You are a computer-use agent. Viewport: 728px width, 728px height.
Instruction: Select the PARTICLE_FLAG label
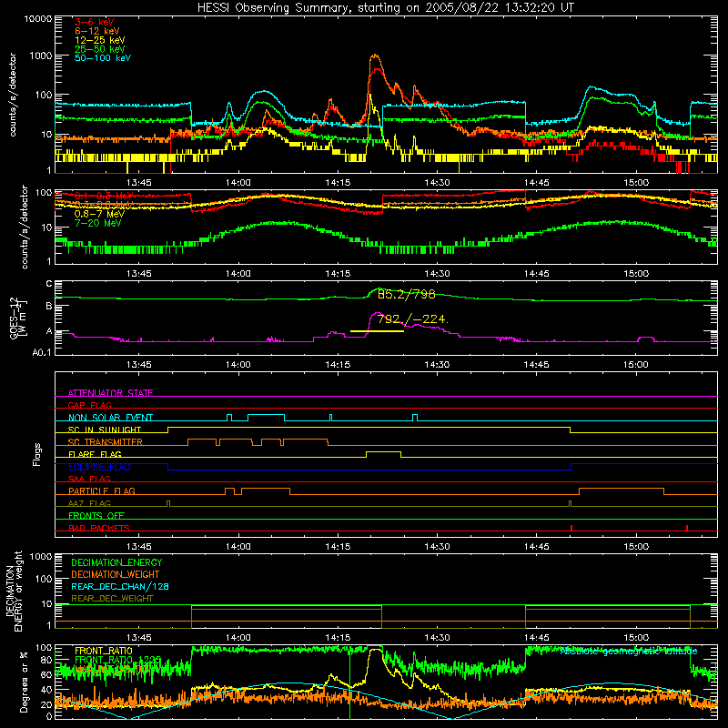[x=102, y=490]
